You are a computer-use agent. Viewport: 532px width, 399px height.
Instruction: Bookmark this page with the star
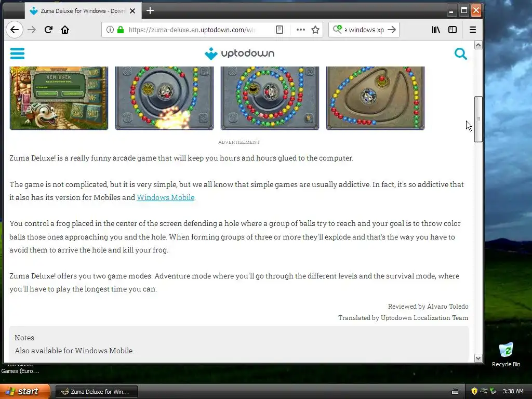(315, 30)
